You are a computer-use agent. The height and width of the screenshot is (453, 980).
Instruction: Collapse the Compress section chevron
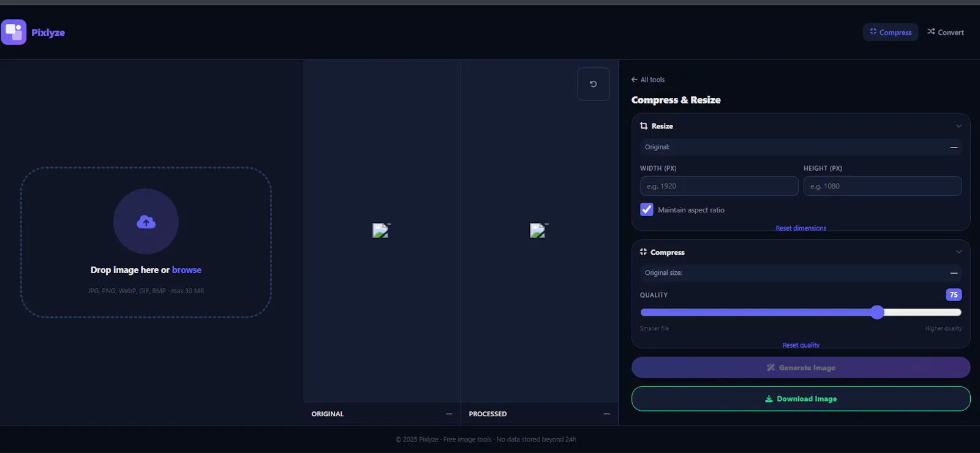pos(959,252)
